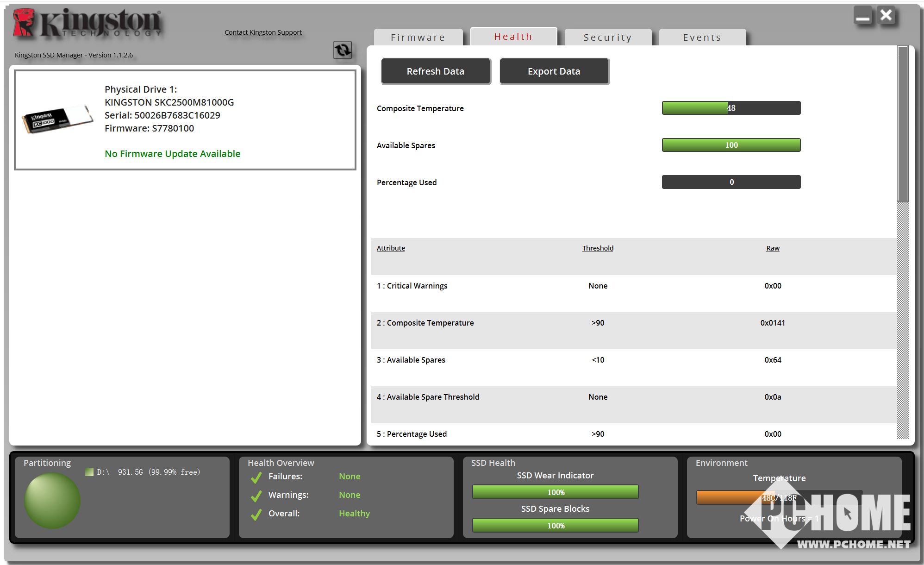Click the serial number 50026B7683C16029
This screenshot has height=565, width=924.
177,115
